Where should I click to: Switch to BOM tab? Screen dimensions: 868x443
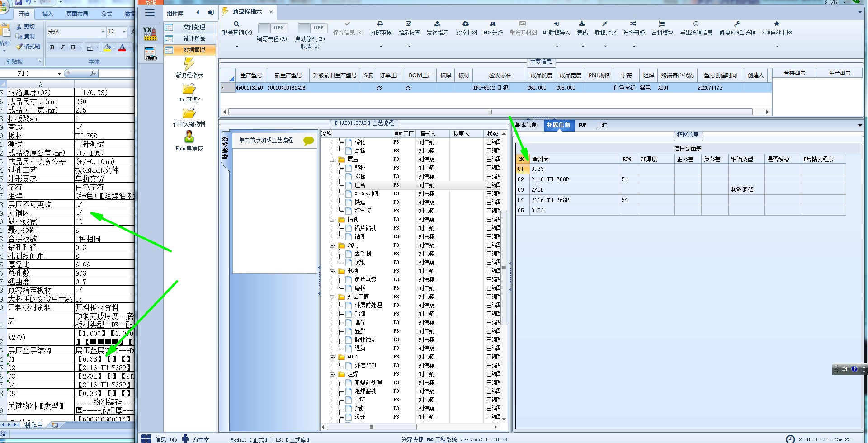582,125
